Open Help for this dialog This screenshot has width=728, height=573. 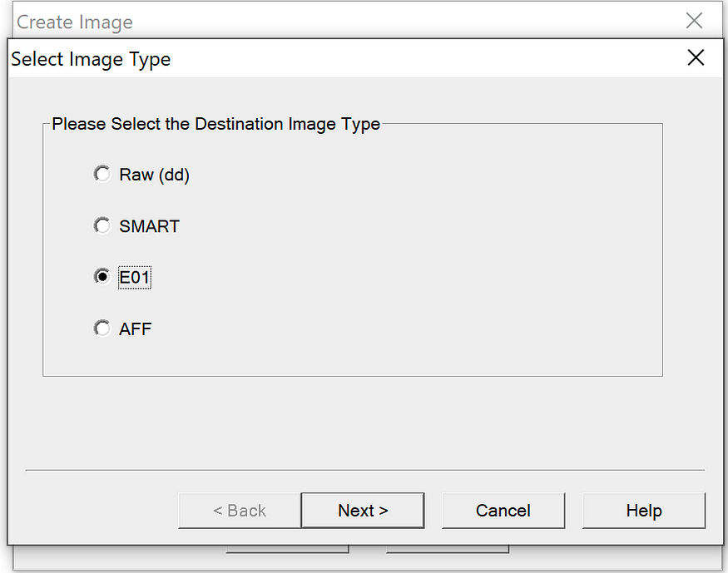click(644, 511)
